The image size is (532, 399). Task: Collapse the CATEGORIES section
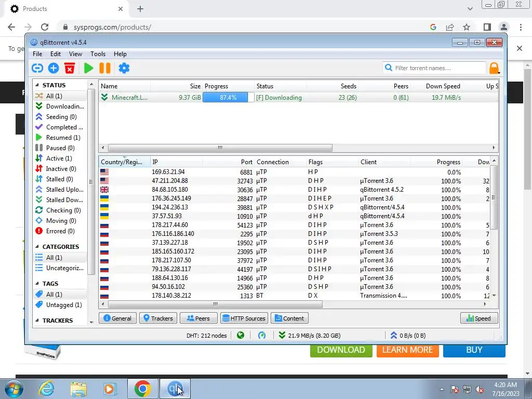pos(37,247)
